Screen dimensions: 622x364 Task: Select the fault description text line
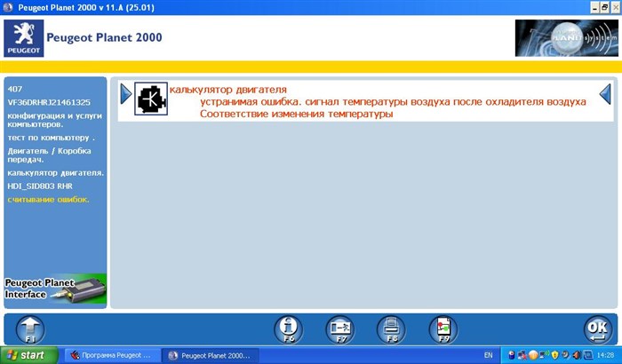(x=393, y=102)
